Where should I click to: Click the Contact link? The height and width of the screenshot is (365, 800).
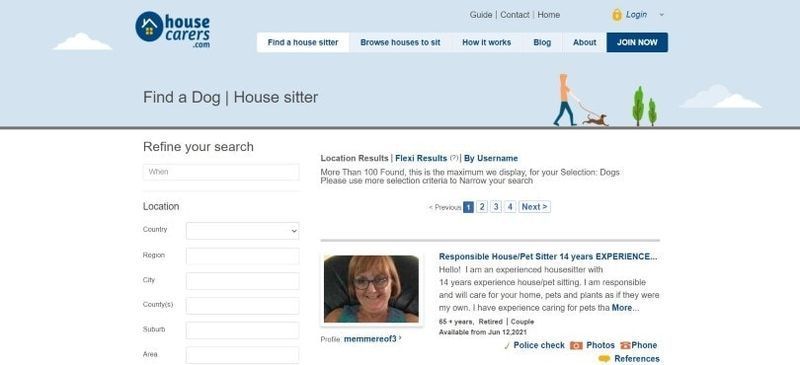[x=515, y=15]
